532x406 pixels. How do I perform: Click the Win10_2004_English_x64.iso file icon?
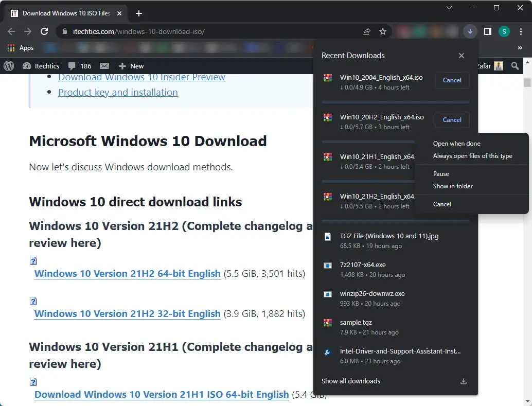point(328,78)
